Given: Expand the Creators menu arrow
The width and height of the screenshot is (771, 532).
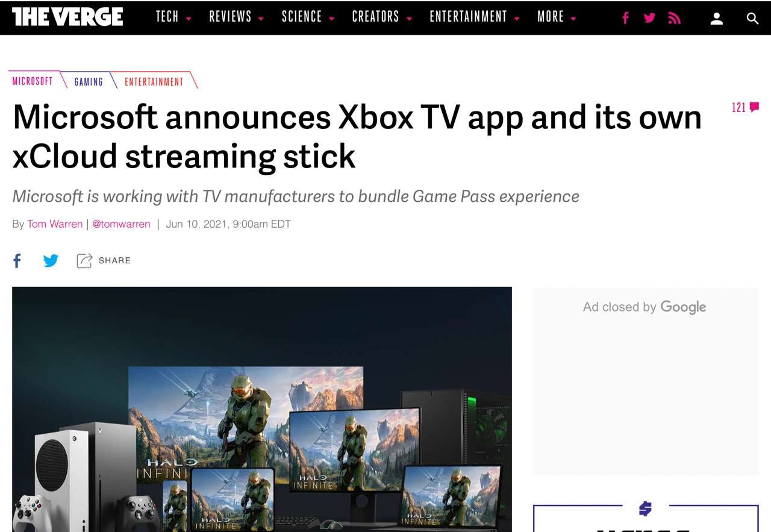Looking at the screenshot, I should [x=409, y=19].
